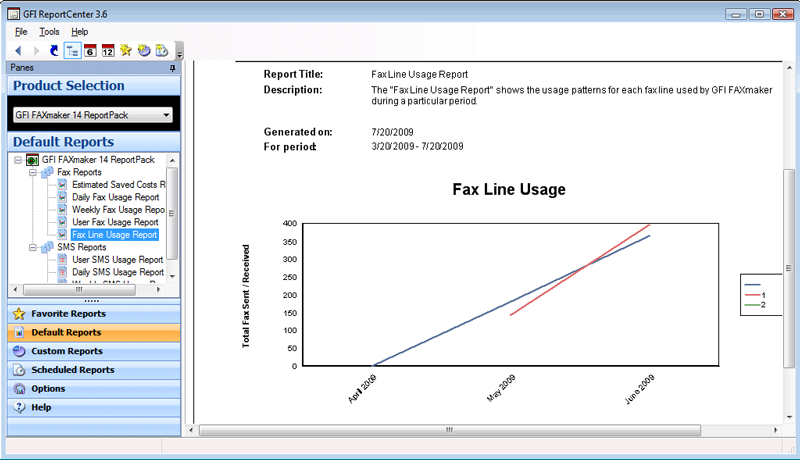Screen dimensions: 800x460
Task: Click the Options gear icon
Action: [19, 389]
